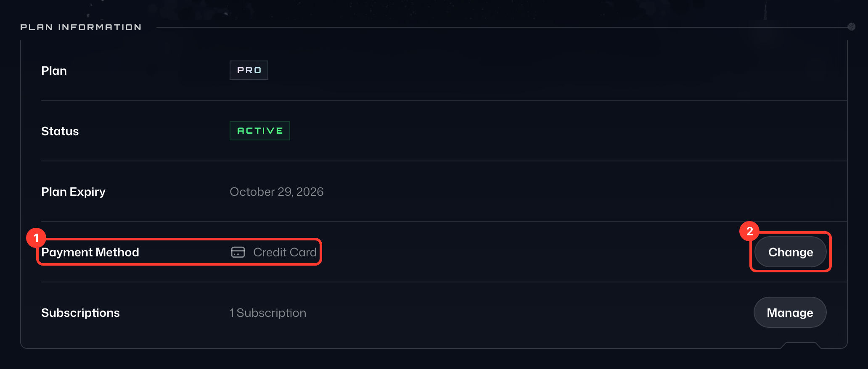
Task: Click the October 29, 2026 expiry date
Action: click(276, 192)
